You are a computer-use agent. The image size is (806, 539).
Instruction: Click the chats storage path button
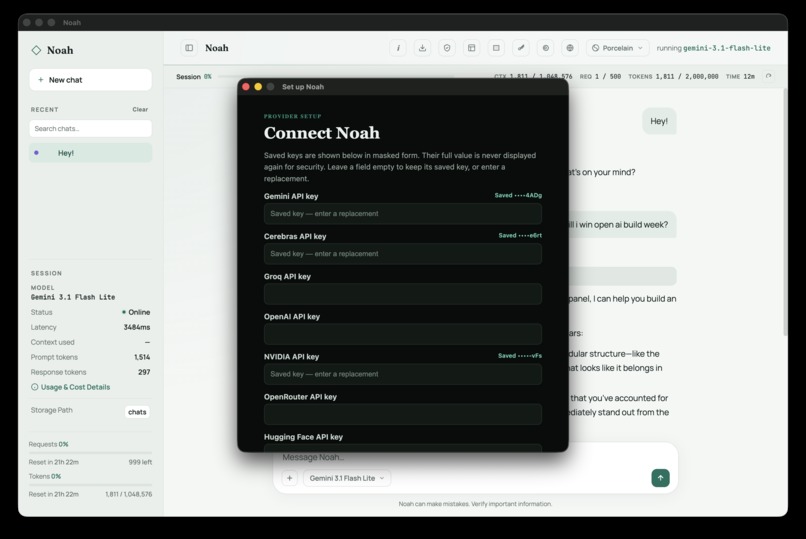tap(137, 412)
